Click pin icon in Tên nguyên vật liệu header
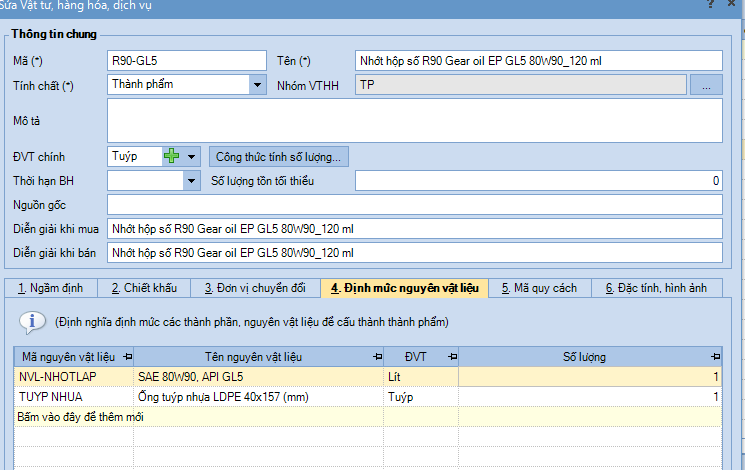Viewport: 745px width, 470px height. point(376,357)
